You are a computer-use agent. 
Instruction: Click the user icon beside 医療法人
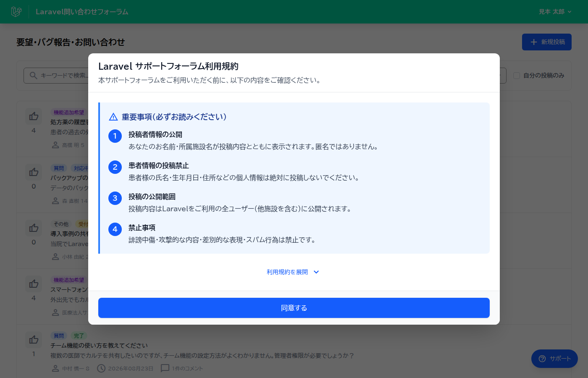click(55, 312)
